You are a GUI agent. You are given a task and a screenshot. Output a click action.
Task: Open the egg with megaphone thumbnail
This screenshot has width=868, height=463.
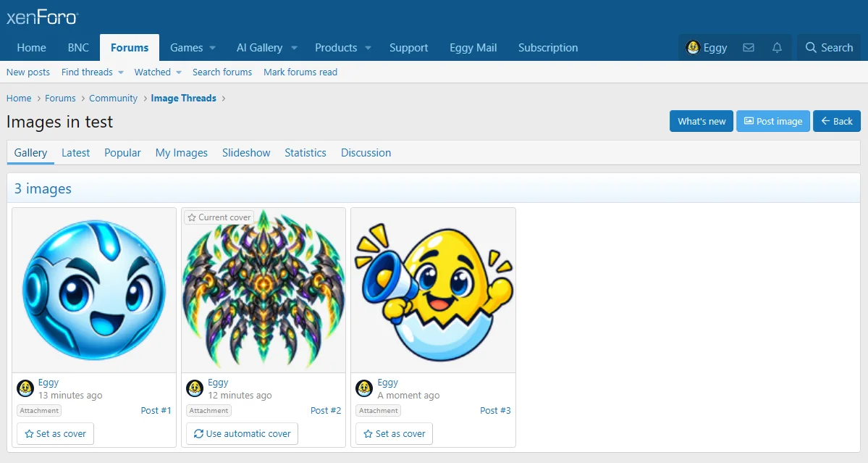pyautogui.click(x=434, y=291)
